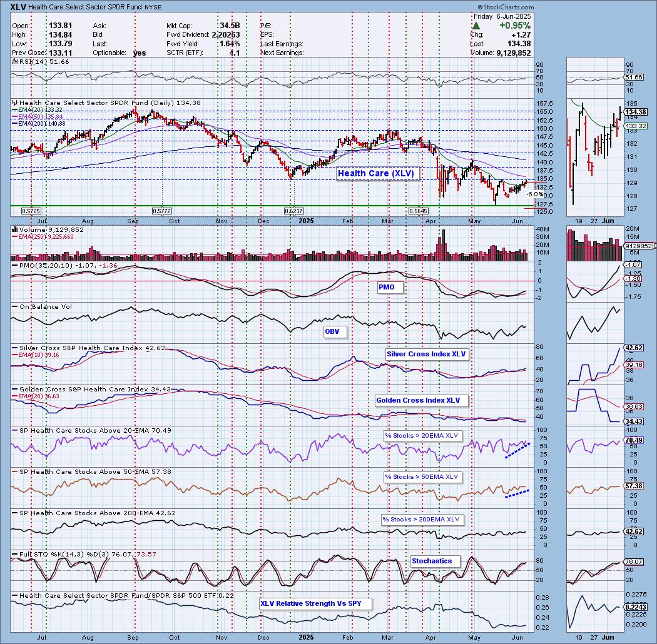Click the 'EMA(20) 133.32' legend entry

tap(37, 109)
